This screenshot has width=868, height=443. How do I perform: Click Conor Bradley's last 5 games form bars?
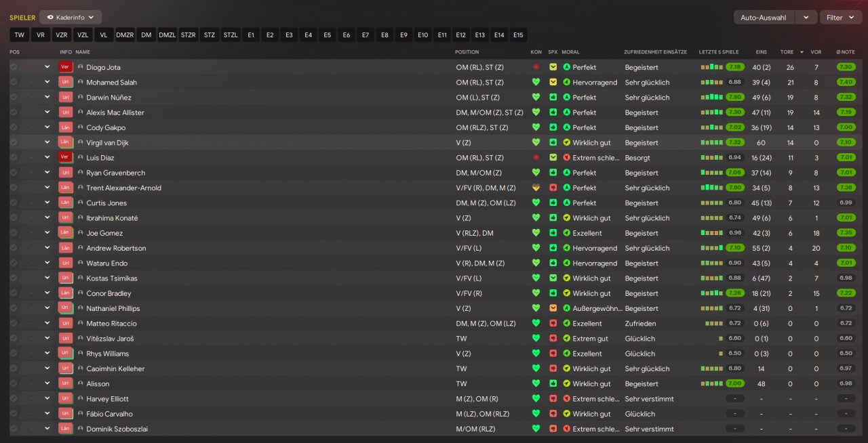click(711, 293)
